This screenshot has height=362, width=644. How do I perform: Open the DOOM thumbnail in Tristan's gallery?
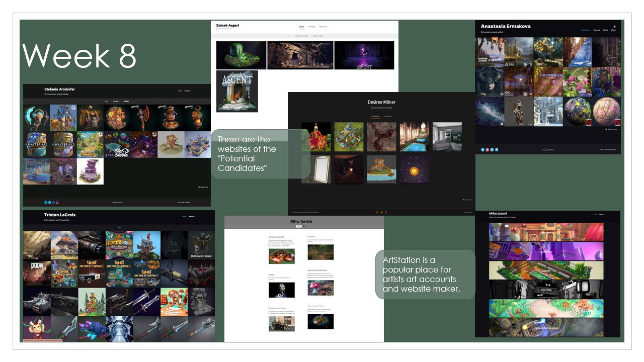point(37,273)
